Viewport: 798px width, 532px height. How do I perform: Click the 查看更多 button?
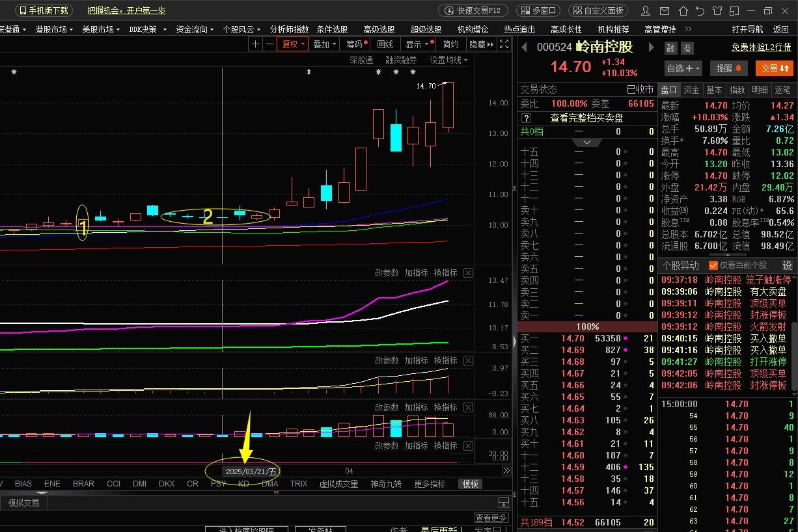point(491,518)
